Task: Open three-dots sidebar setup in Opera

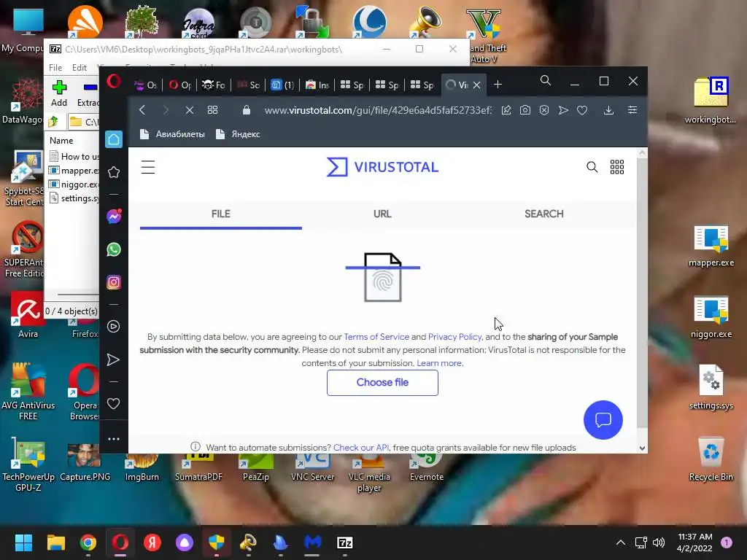Action: [x=113, y=439]
